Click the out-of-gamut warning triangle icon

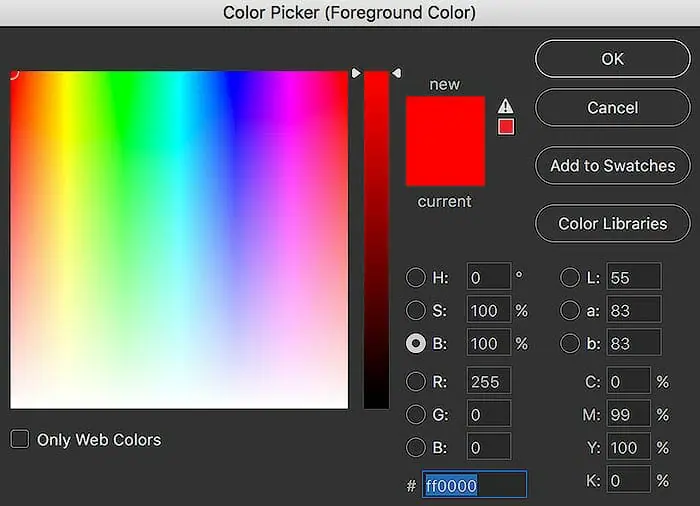click(x=505, y=106)
